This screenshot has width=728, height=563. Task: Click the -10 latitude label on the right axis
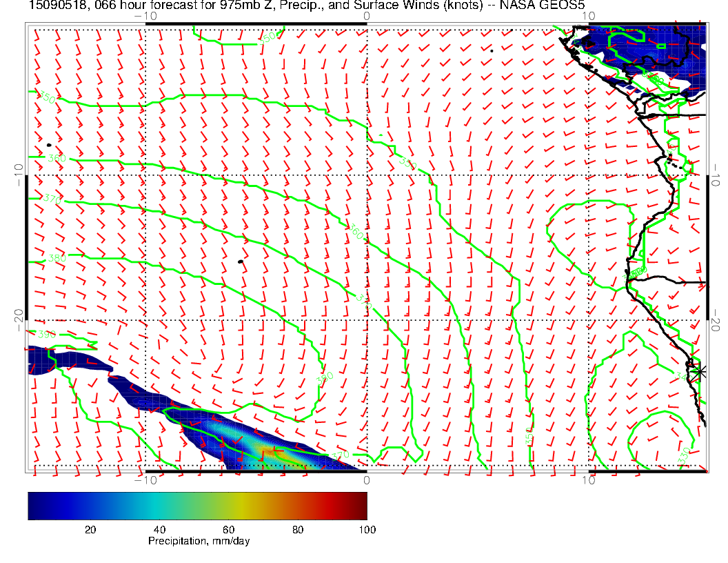point(717,169)
